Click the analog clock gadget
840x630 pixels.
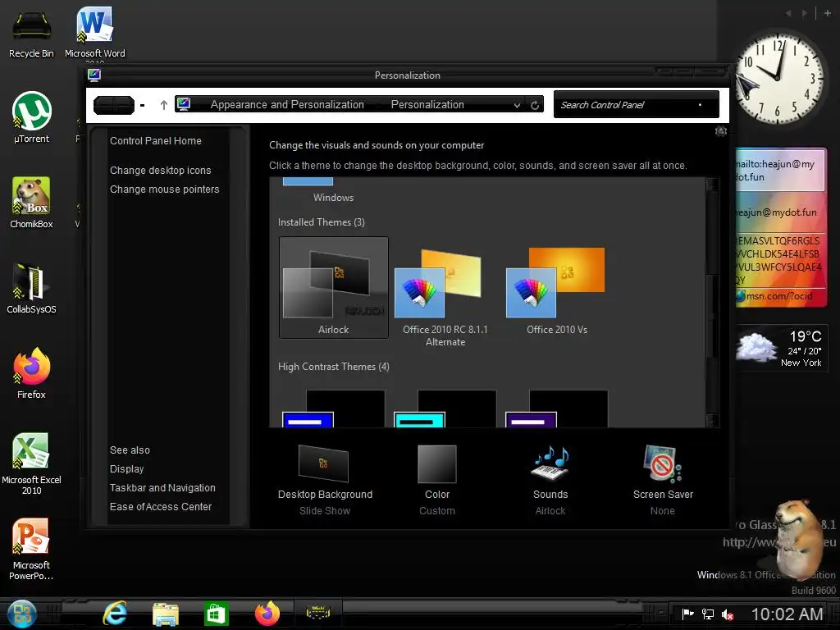[779, 78]
